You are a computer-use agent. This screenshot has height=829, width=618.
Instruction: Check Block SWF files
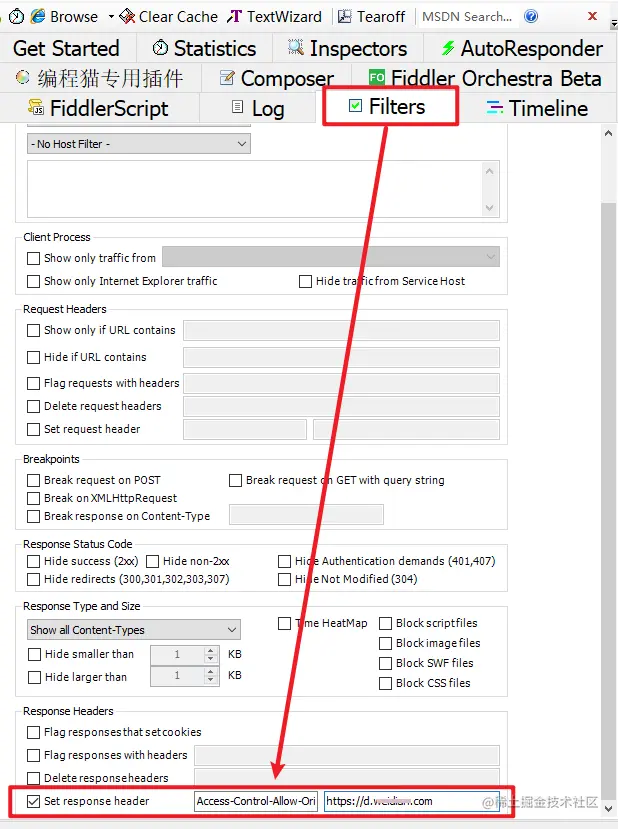pyautogui.click(x=385, y=663)
